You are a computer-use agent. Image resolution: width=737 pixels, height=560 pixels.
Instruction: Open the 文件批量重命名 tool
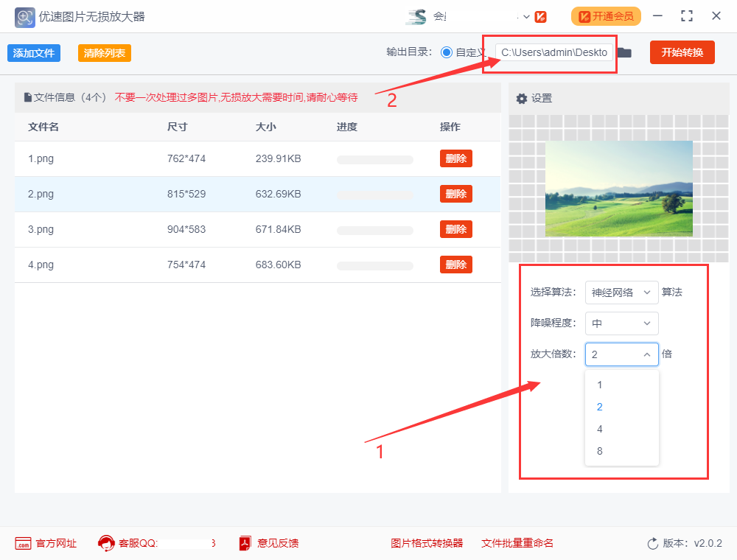[517, 543]
